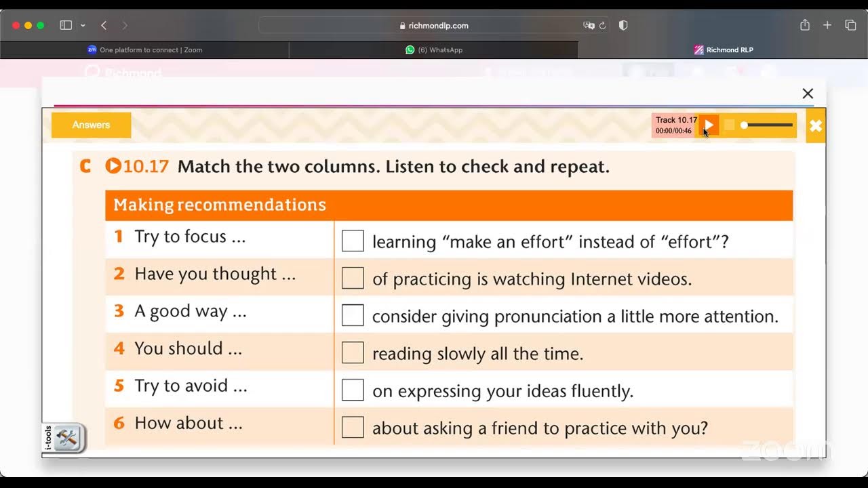The width and height of the screenshot is (868, 488).
Task: Close the exercise popup window
Action: pos(808,94)
